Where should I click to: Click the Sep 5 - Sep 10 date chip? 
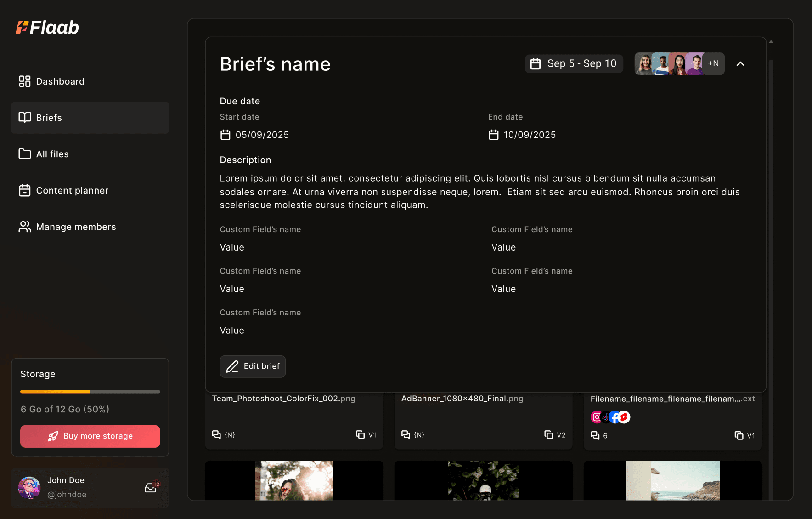pos(574,63)
